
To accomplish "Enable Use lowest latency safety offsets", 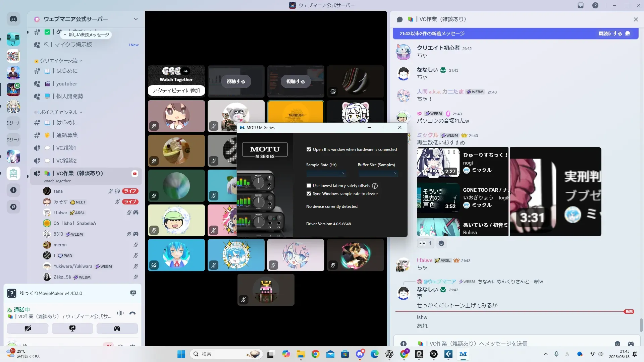I will [x=309, y=186].
